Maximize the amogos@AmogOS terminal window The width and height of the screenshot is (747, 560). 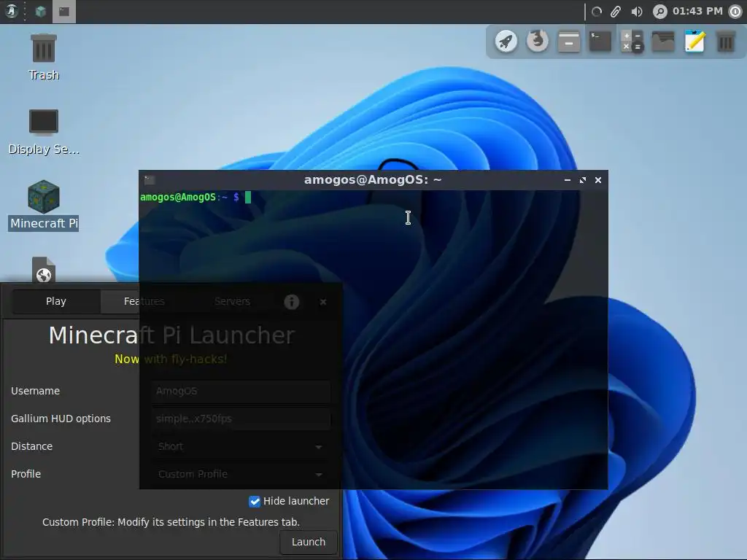[583, 180]
